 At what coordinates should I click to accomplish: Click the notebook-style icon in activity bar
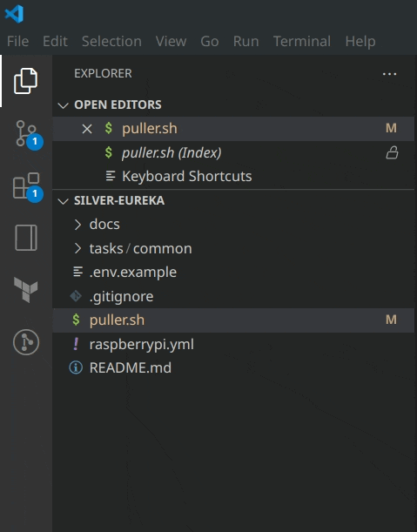[x=26, y=238]
